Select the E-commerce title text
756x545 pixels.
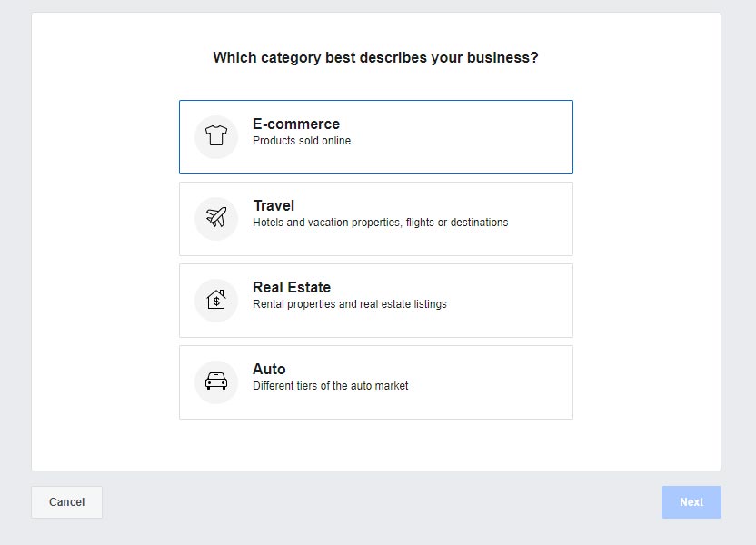[x=296, y=124]
